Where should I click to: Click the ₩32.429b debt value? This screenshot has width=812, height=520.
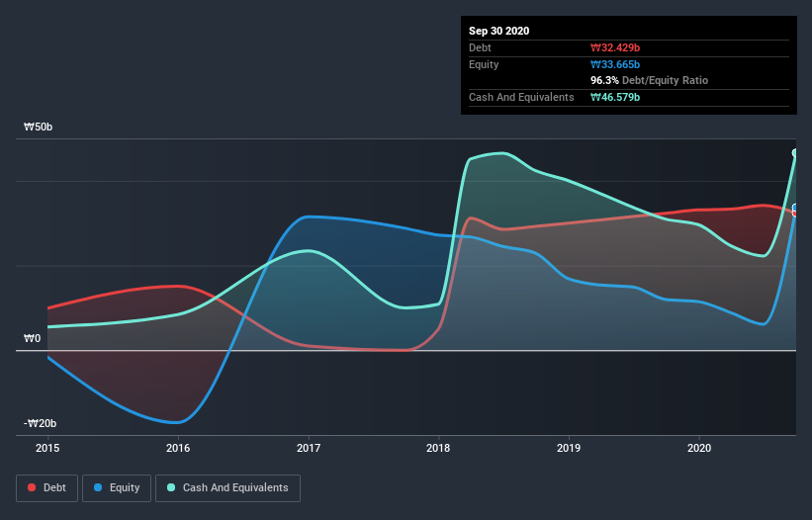click(x=615, y=47)
